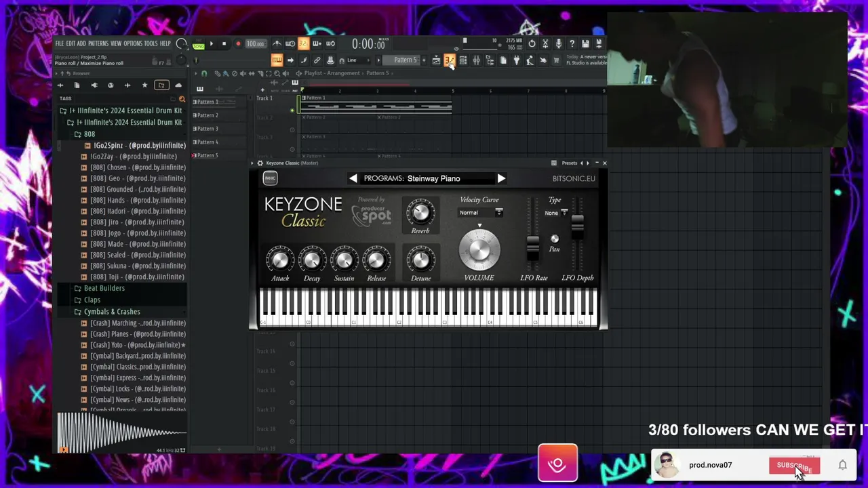Open the OPTIONS menu

pos(133,43)
